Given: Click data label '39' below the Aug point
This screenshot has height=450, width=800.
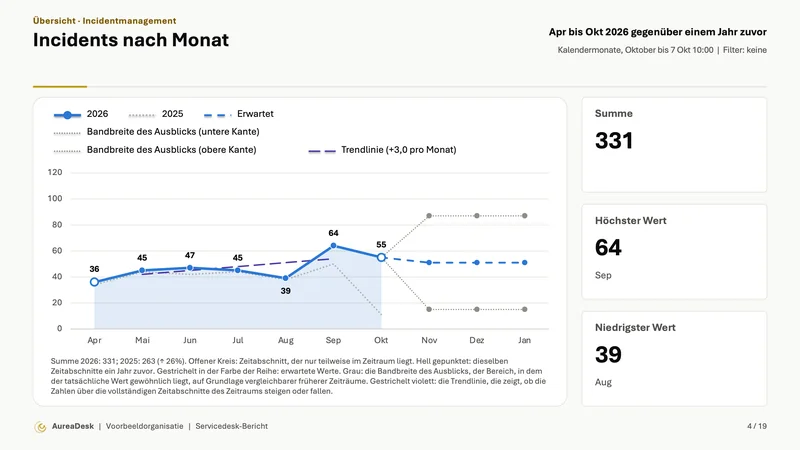Looking at the screenshot, I should click(286, 291).
